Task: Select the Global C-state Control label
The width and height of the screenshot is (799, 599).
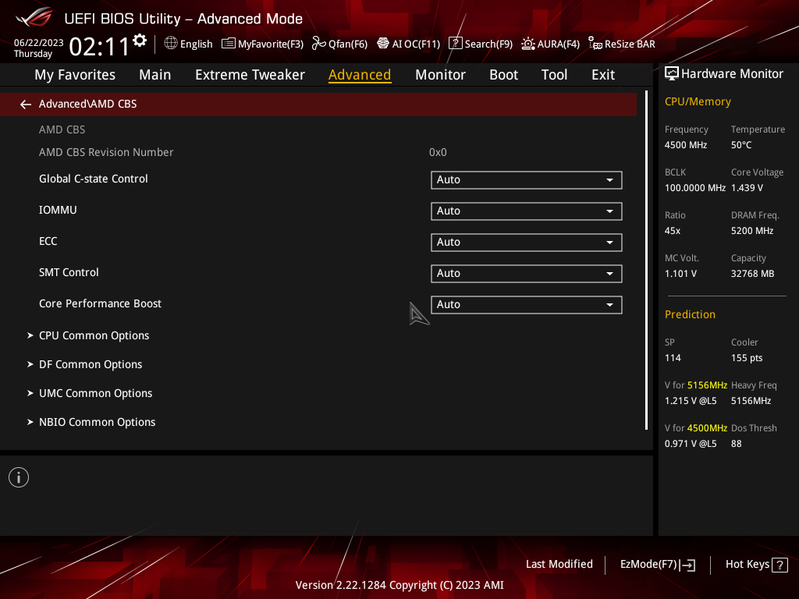Action: click(x=93, y=179)
